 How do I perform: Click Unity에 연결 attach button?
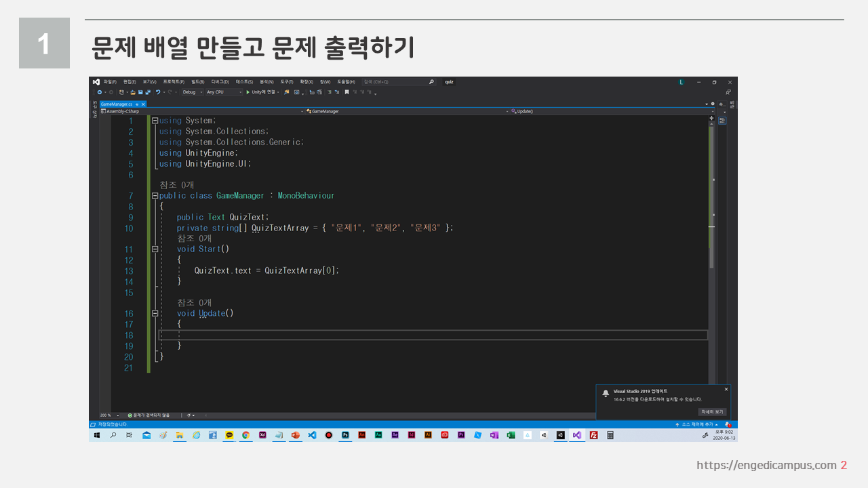[262, 92]
